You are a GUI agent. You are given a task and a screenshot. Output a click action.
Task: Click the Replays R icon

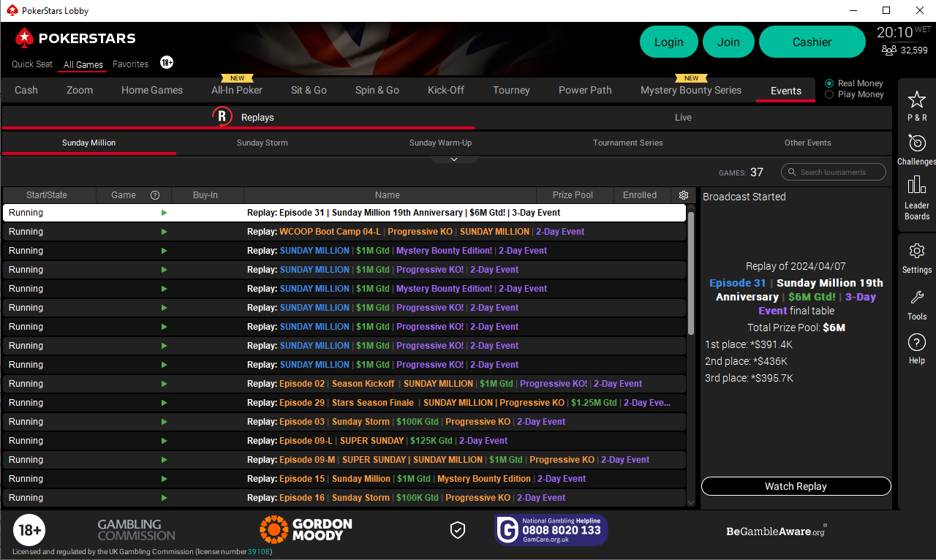click(x=222, y=116)
